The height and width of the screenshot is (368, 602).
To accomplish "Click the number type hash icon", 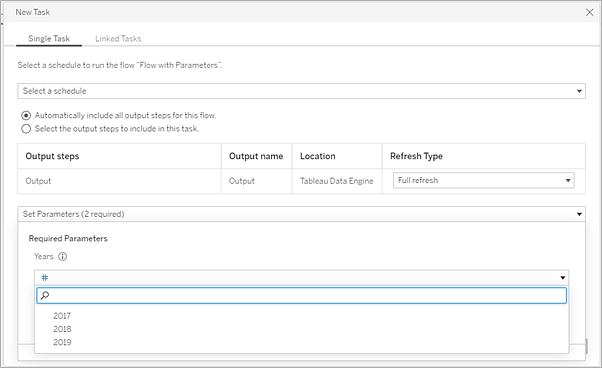I will [45, 277].
